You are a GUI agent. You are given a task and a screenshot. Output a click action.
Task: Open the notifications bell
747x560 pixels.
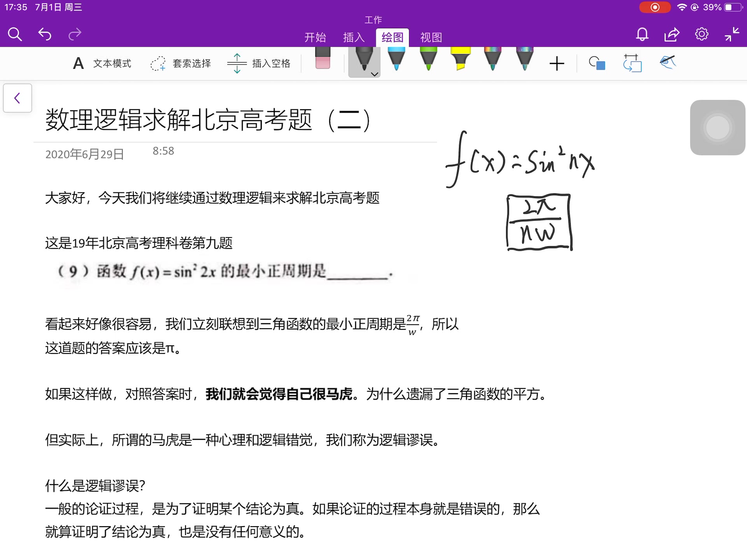[x=642, y=35]
